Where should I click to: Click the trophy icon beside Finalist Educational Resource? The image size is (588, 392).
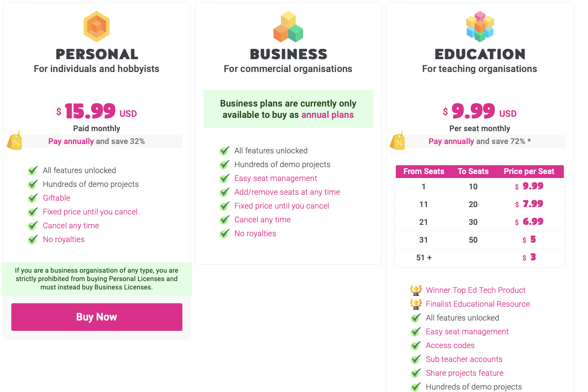(416, 304)
